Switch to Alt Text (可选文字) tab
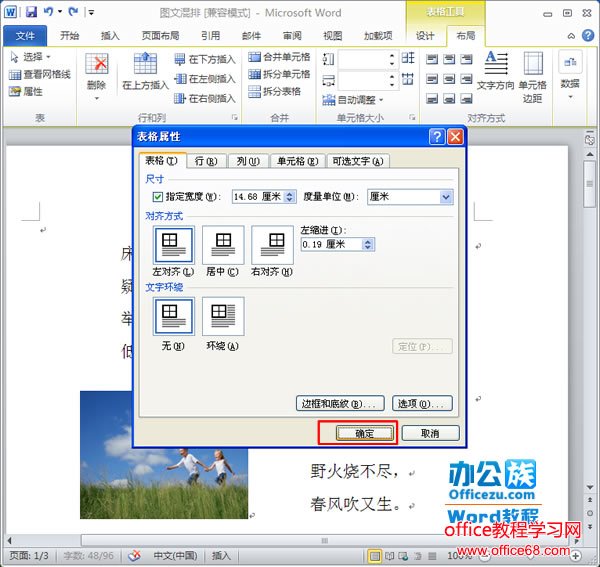 358,161
